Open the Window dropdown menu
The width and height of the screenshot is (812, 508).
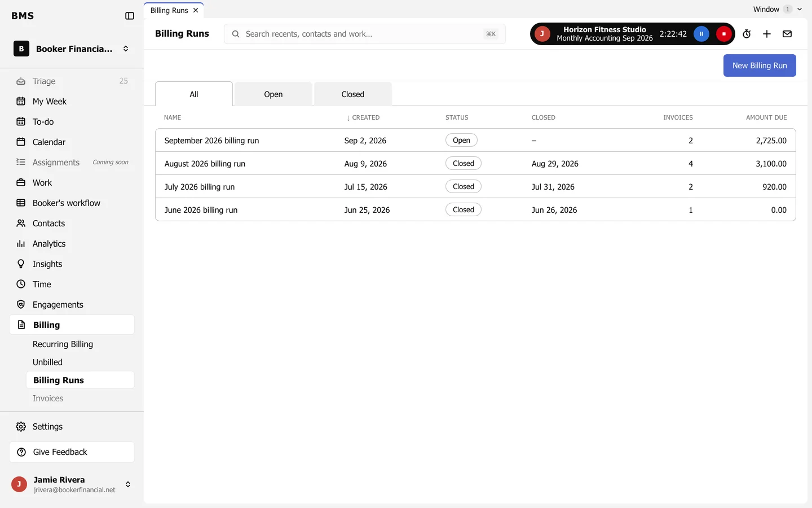[777, 9]
